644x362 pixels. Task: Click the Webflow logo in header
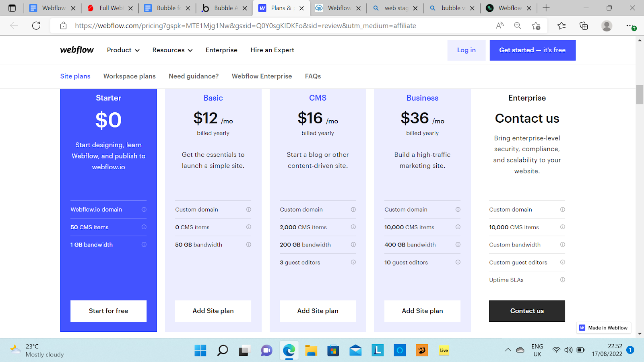coord(77,50)
